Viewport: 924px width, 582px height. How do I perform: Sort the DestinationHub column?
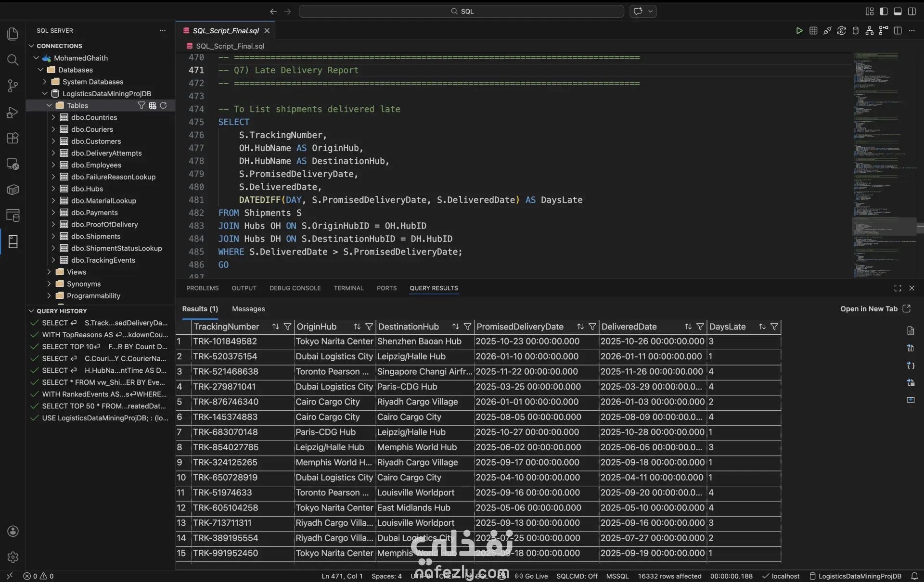pos(455,327)
